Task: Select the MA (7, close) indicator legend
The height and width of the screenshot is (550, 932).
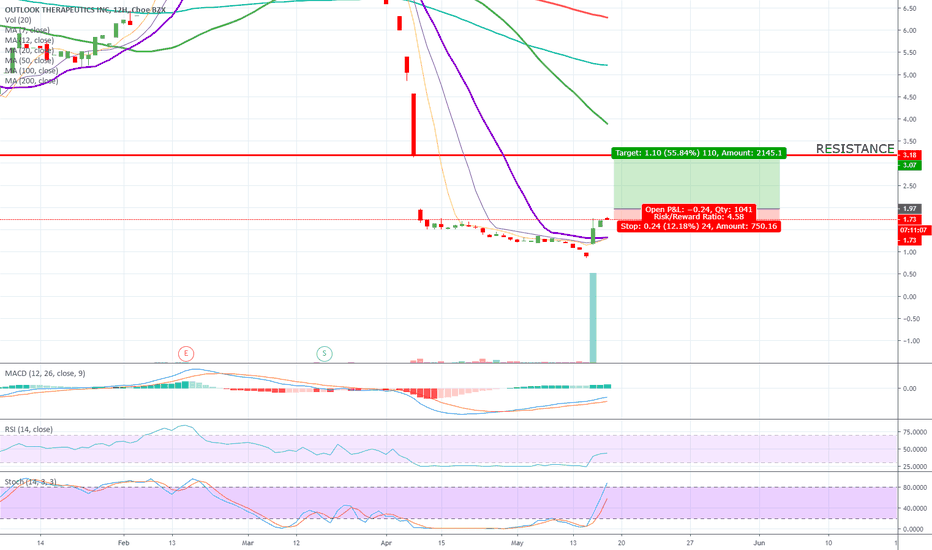Action: coord(27,30)
